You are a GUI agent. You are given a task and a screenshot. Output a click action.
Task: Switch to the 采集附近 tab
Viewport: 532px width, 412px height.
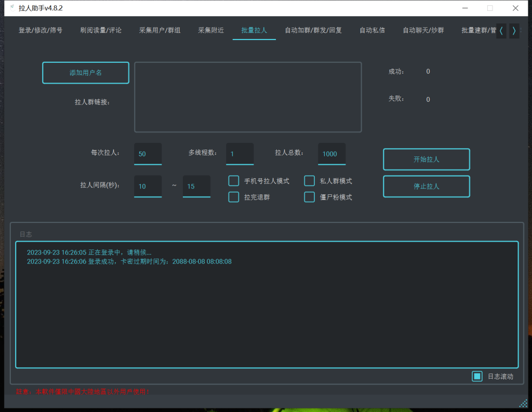(x=211, y=30)
